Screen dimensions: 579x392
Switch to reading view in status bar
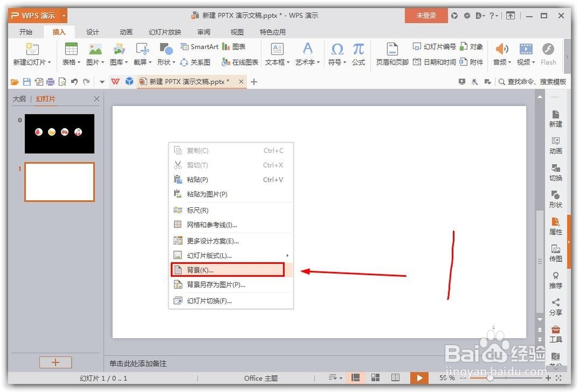click(x=395, y=378)
